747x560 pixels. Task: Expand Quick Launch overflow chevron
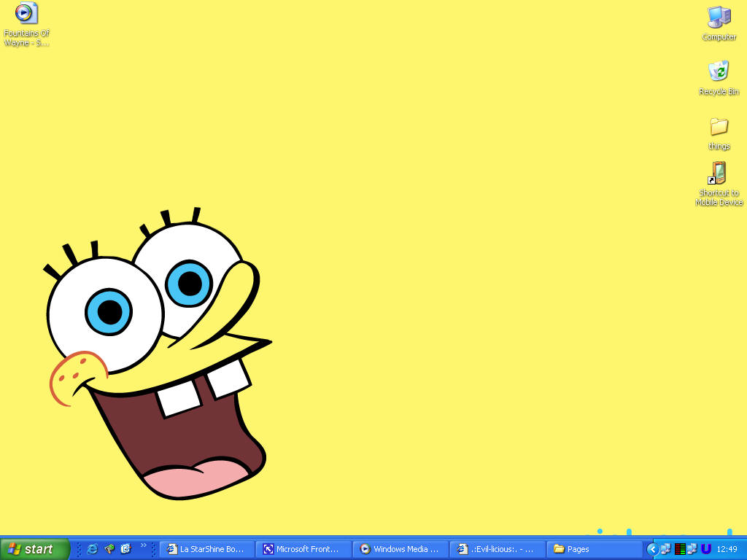144,545
